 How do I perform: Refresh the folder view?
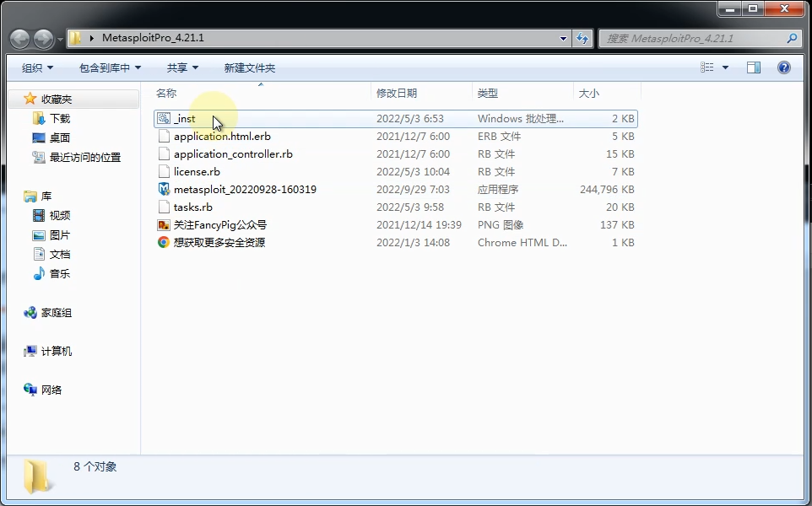(x=582, y=38)
